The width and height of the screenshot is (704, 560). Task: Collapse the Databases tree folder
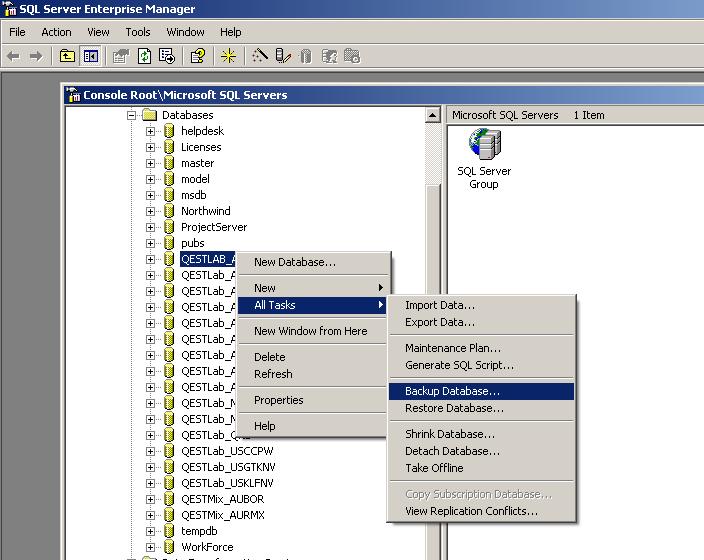click(132, 115)
